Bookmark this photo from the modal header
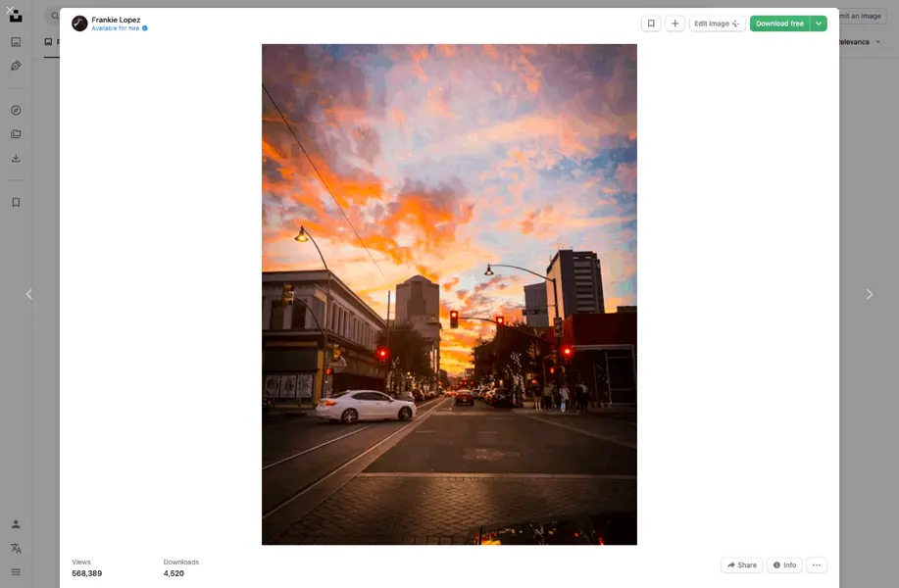The image size is (899, 588). point(651,24)
